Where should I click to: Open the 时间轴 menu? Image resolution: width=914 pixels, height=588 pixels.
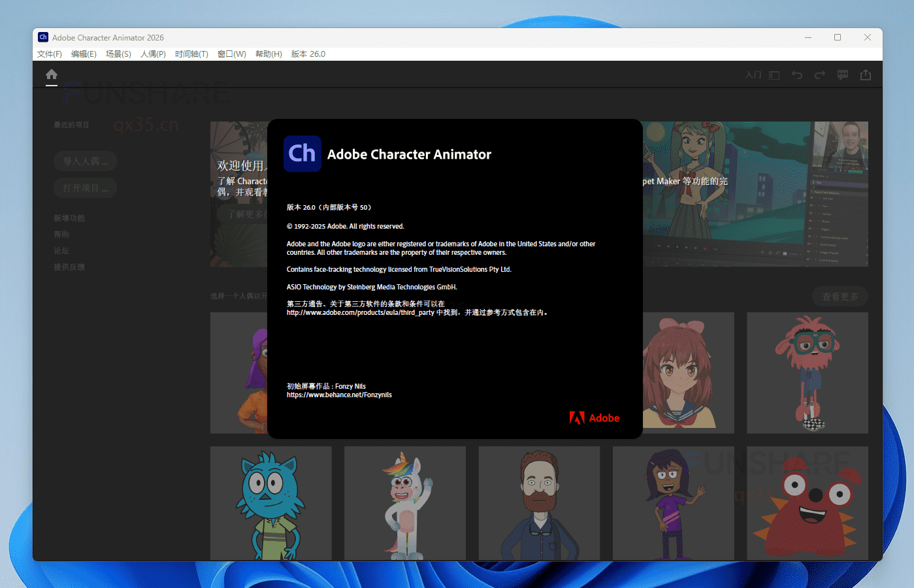pos(191,54)
